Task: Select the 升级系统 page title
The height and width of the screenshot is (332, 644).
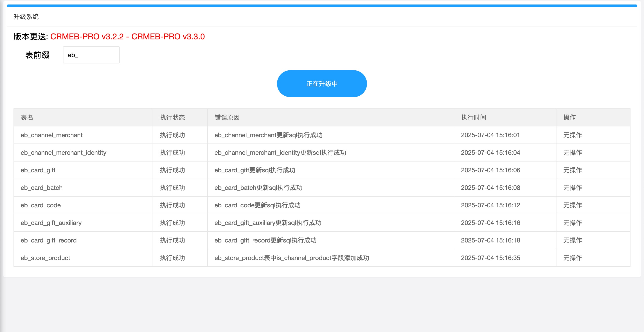Action: point(26,17)
